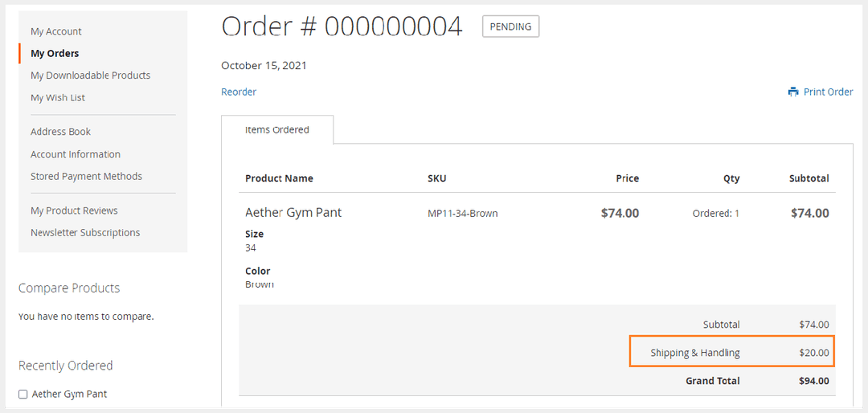Image resolution: width=868 pixels, height=413 pixels.
Task: Click the Recently Ordered Aether Gym Pant label
Action: (x=69, y=395)
